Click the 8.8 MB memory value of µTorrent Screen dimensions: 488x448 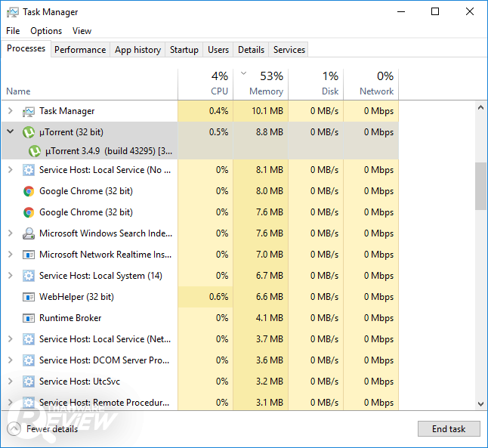tap(270, 132)
